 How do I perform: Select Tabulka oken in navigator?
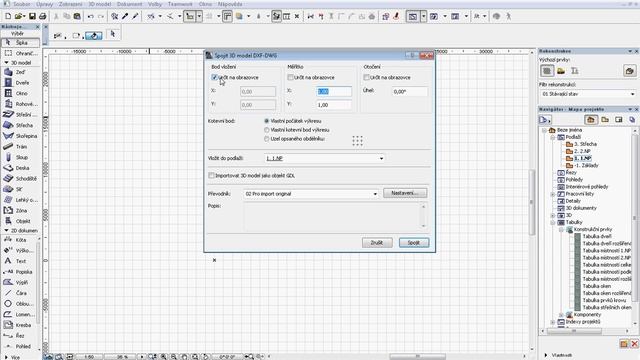(597, 286)
